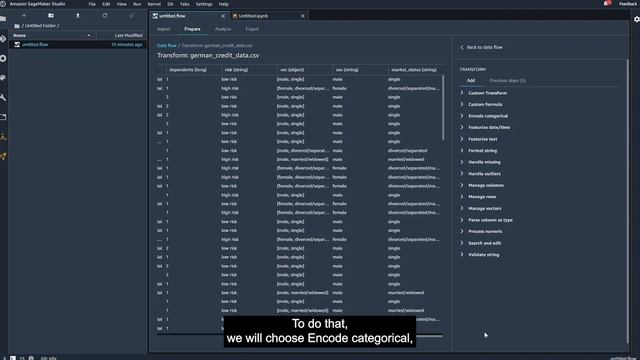This screenshot has height=360, width=640.
Task: Create a new folder in file browser
Action: tap(51, 16)
